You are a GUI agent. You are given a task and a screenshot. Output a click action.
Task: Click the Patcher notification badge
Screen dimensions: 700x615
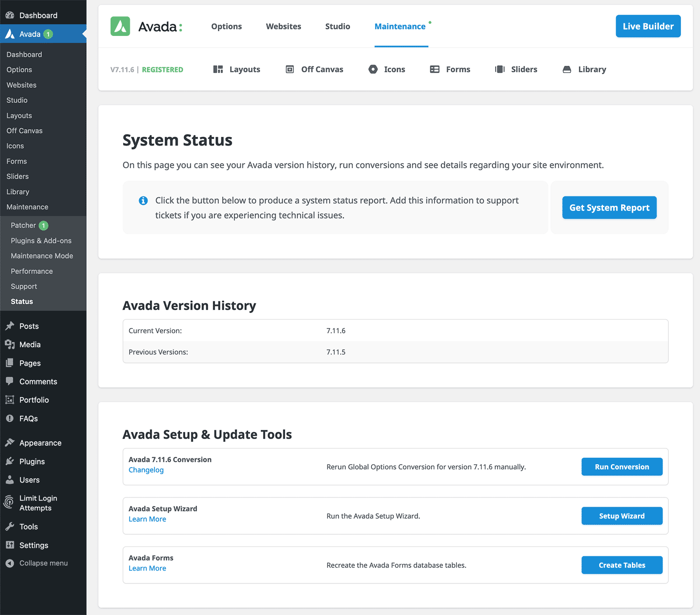[x=43, y=225]
